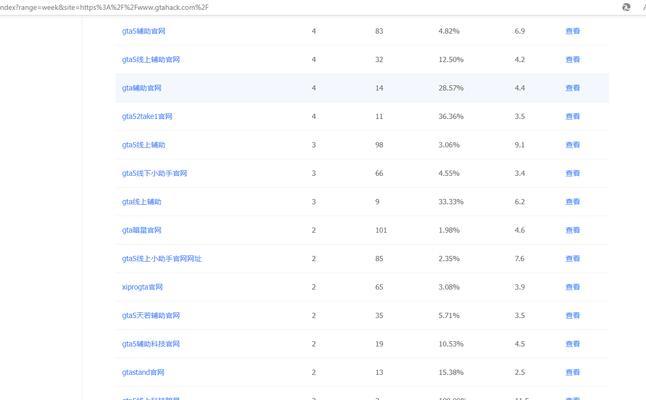Open the gta5线上小助手官网网址 keyword link
Screen dimensions: 646x400
(x=162, y=258)
